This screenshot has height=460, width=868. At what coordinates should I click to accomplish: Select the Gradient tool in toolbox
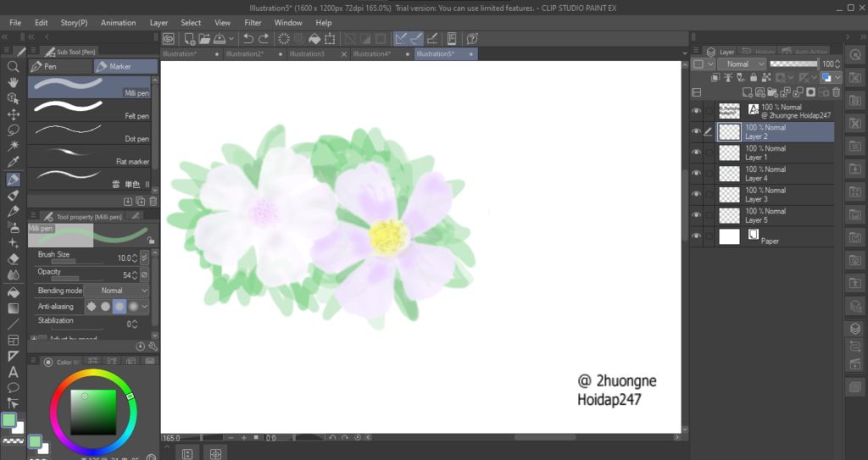(x=14, y=308)
